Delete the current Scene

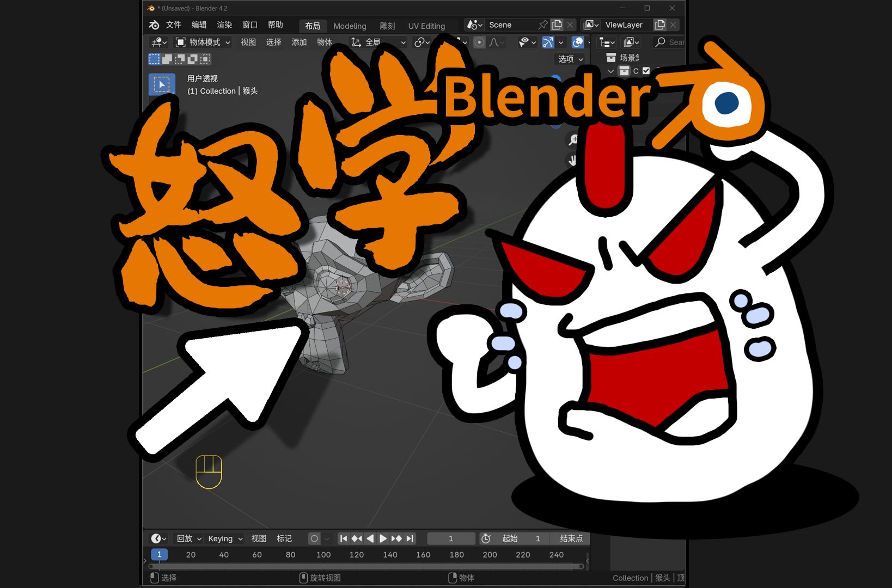tap(570, 25)
